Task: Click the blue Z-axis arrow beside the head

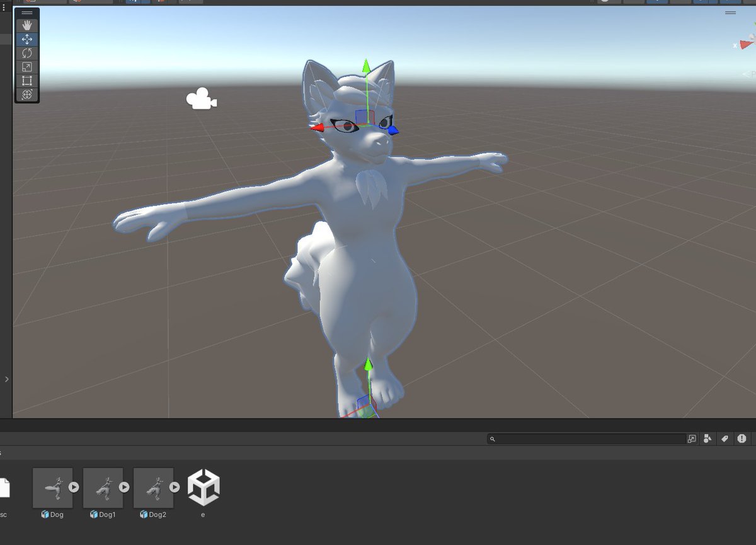Action: point(393,130)
